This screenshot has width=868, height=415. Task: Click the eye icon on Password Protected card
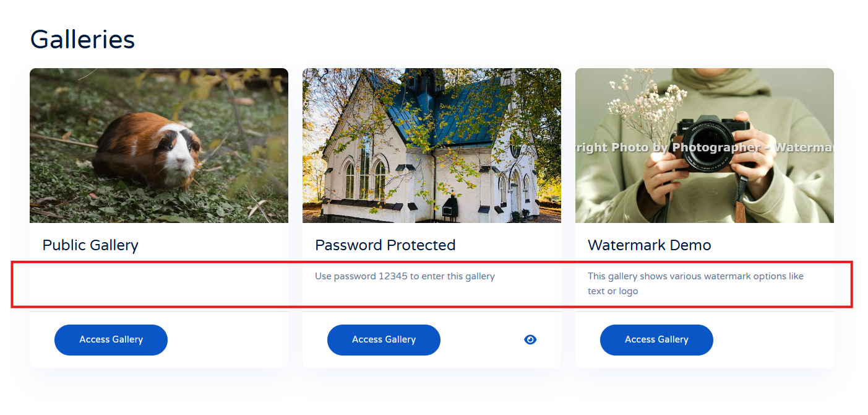pos(530,339)
